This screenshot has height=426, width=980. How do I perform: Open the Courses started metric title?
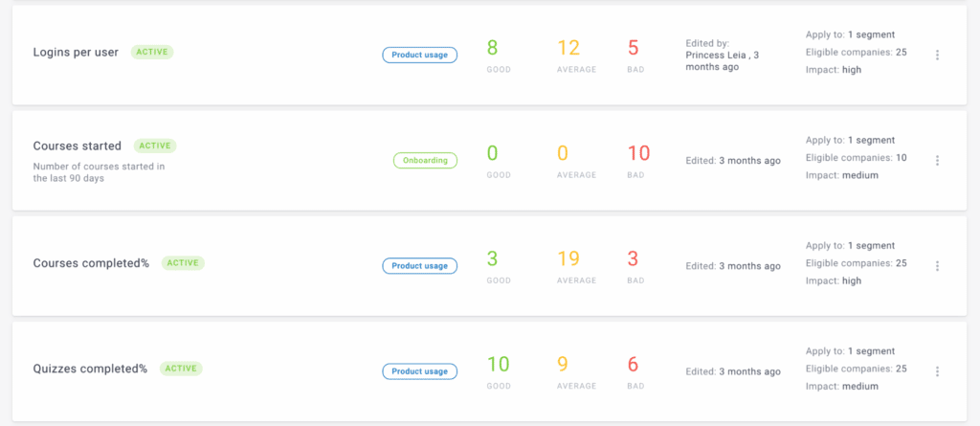[77, 146]
